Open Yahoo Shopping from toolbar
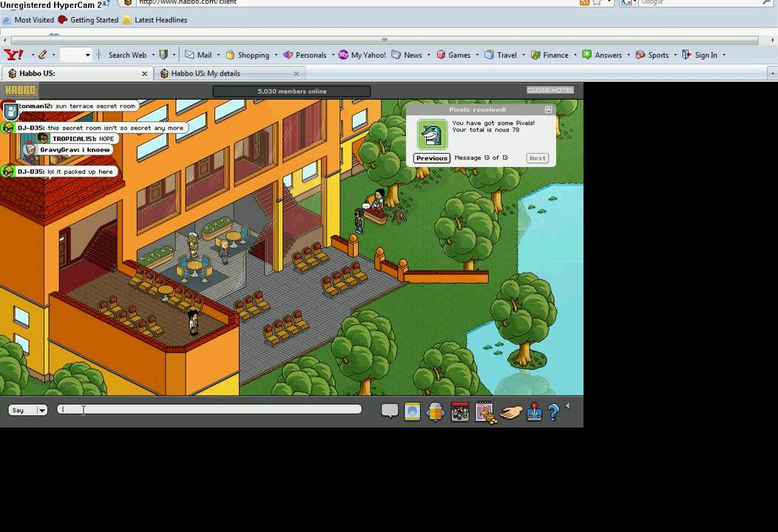Image resolution: width=778 pixels, height=532 pixels. (248, 55)
